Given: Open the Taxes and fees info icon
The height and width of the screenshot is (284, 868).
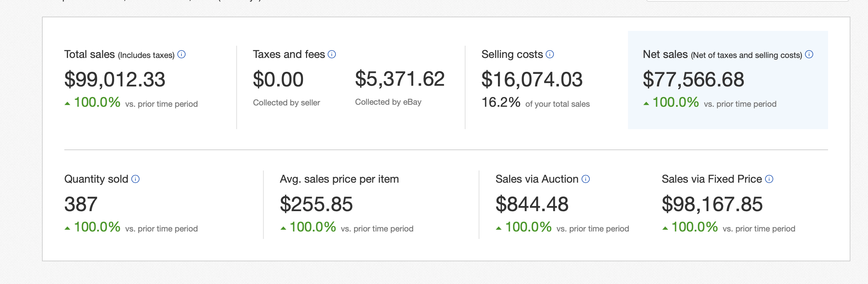Looking at the screenshot, I should (332, 54).
